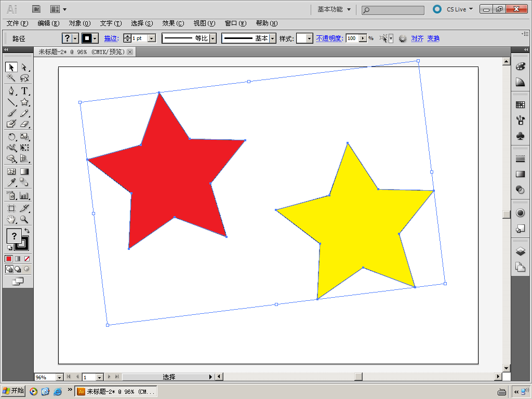The height and width of the screenshot is (399, 532).
Task: Choose the Star shape tool
Action: point(24,102)
